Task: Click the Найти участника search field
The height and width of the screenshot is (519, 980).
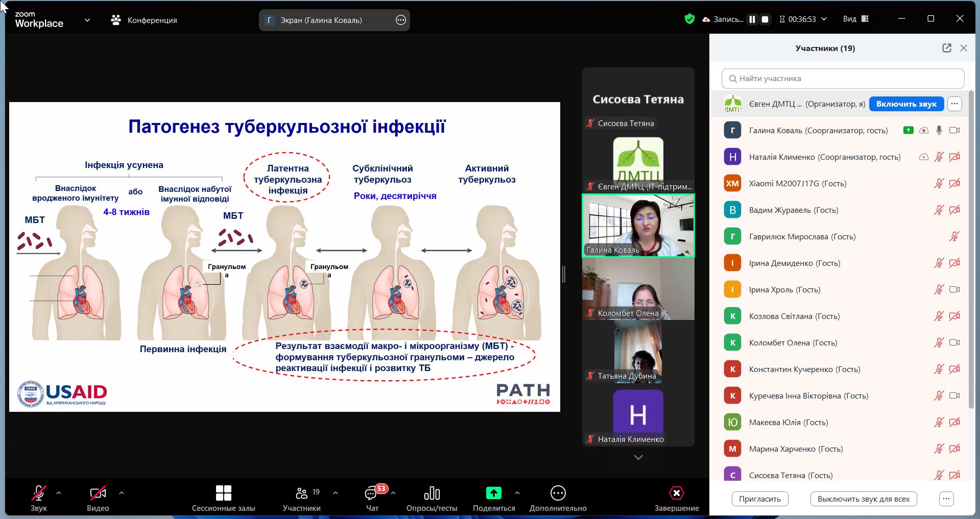Action: point(843,79)
